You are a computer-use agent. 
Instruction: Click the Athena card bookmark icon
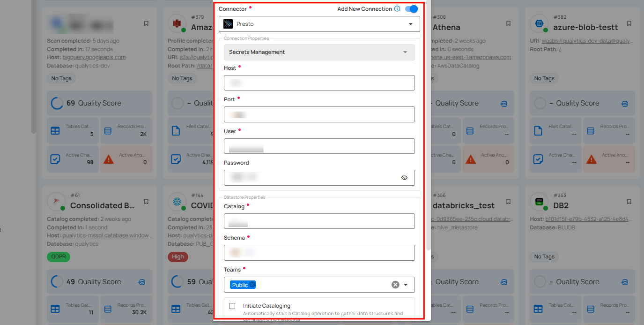point(508,23)
